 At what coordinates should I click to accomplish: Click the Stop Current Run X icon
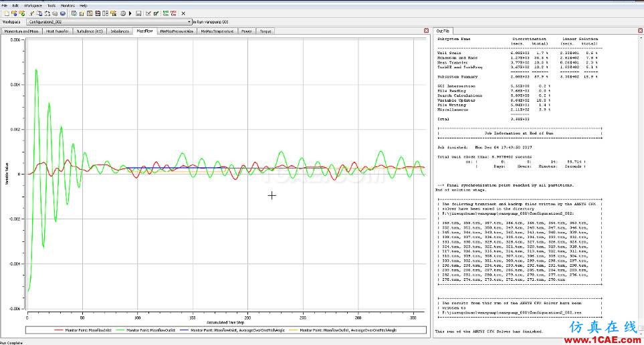coord(183,13)
